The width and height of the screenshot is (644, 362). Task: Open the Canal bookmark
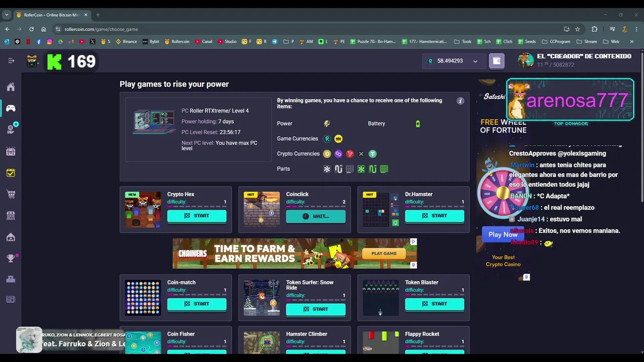[203, 42]
